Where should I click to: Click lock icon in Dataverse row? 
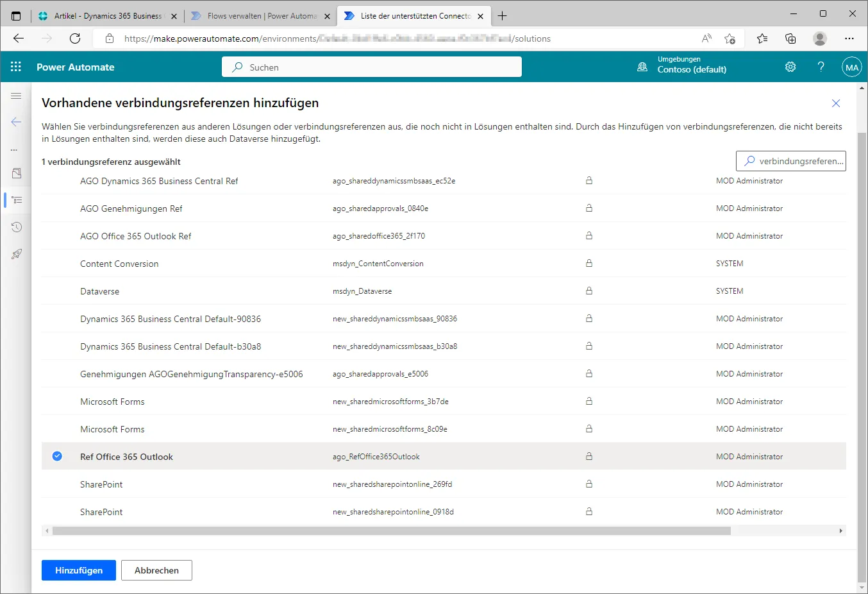[x=589, y=291]
